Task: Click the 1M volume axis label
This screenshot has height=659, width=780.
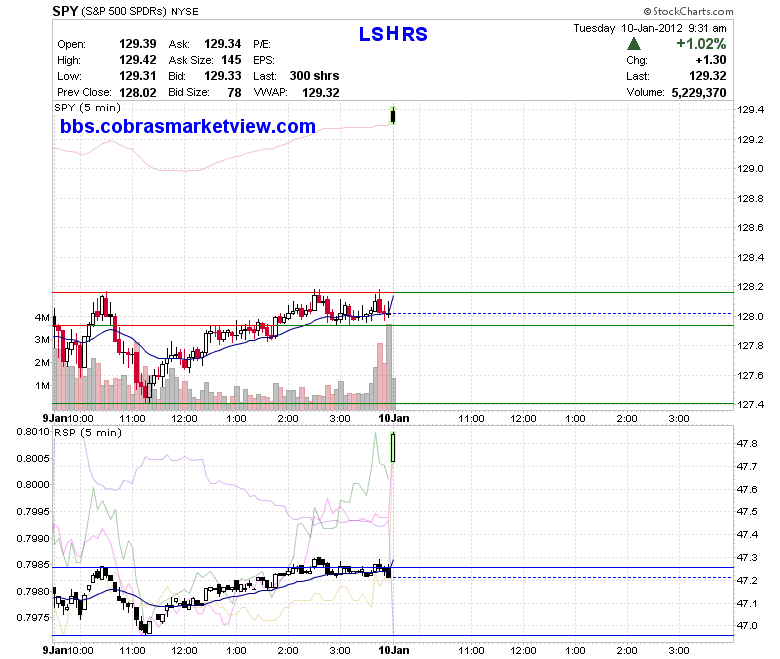Action: pyautogui.click(x=42, y=385)
